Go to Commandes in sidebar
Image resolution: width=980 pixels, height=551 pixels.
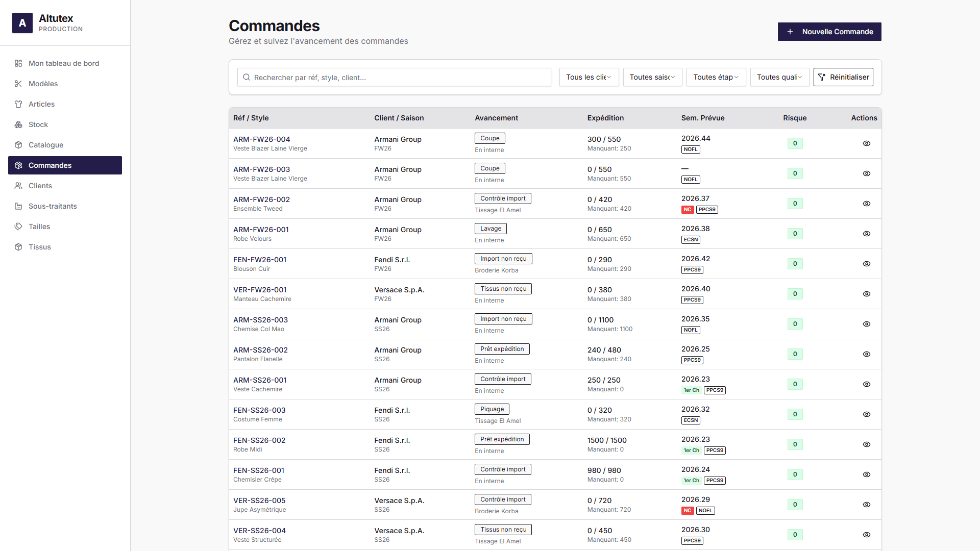point(65,165)
